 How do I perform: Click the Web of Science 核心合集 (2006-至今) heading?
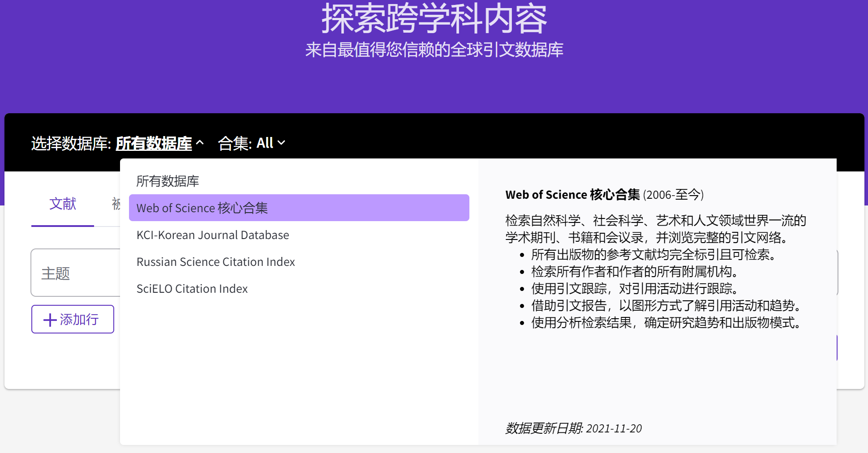pos(605,195)
